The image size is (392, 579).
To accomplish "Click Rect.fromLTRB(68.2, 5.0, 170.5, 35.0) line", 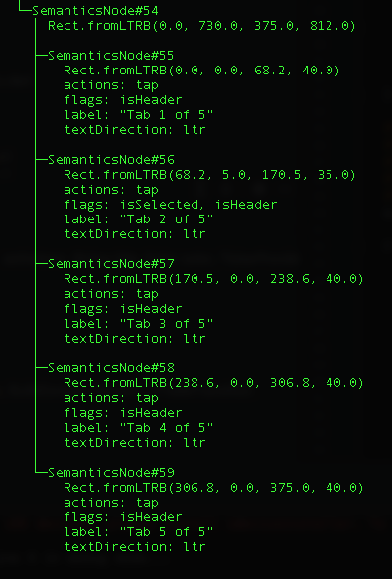I will tap(210, 175).
